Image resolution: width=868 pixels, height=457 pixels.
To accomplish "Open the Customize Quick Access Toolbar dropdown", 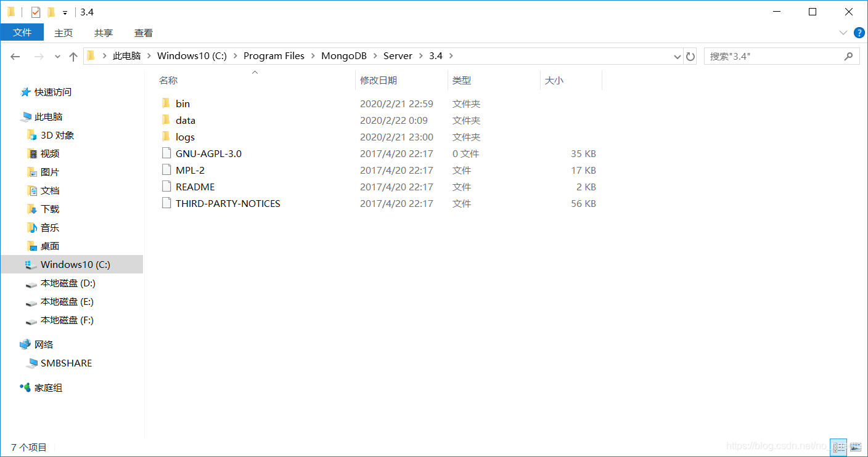I will (65, 13).
